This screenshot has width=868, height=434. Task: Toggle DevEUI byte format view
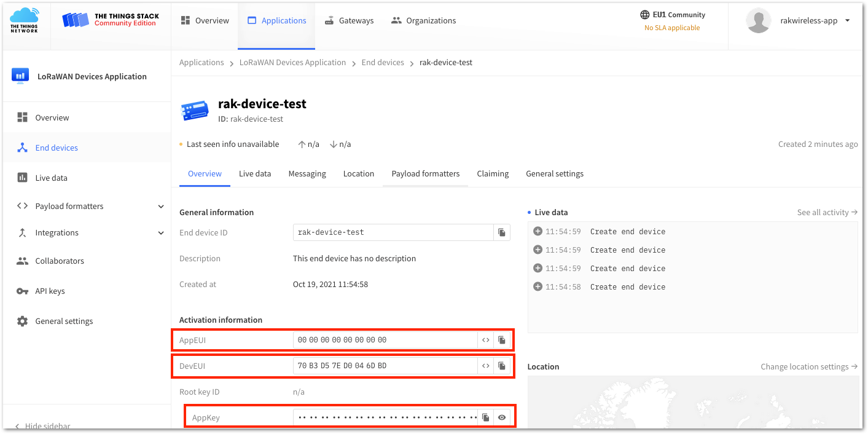click(x=486, y=366)
